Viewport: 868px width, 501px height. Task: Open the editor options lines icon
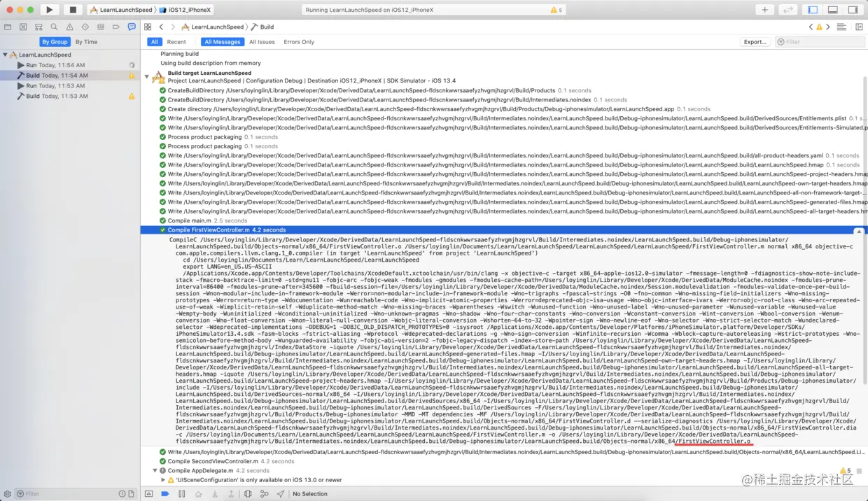841,27
